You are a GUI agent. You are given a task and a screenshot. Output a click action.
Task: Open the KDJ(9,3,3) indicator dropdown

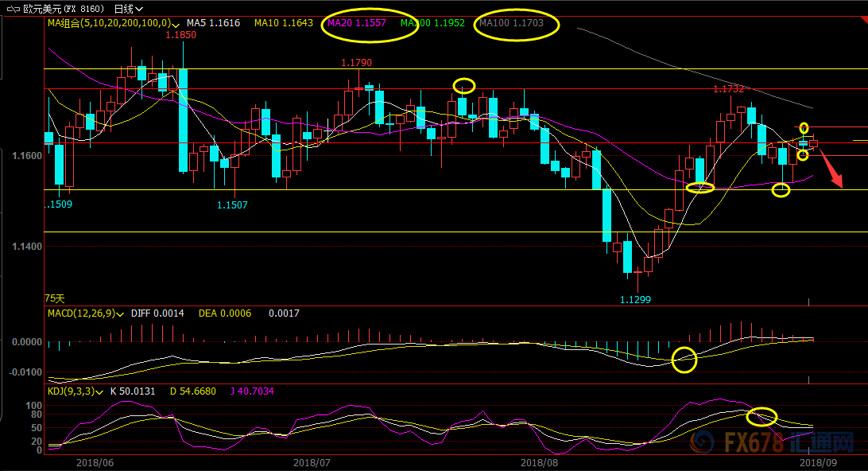tap(100, 391)
